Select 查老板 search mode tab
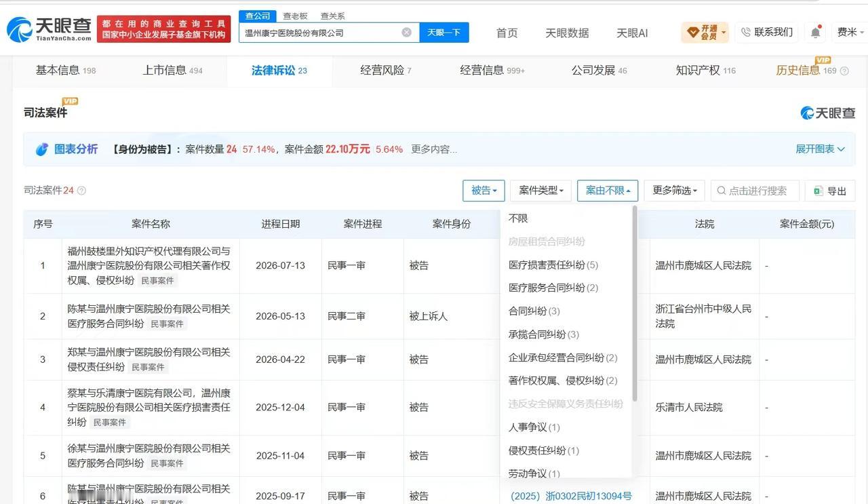This screenshot has height=504, width=868. (295, 16)
